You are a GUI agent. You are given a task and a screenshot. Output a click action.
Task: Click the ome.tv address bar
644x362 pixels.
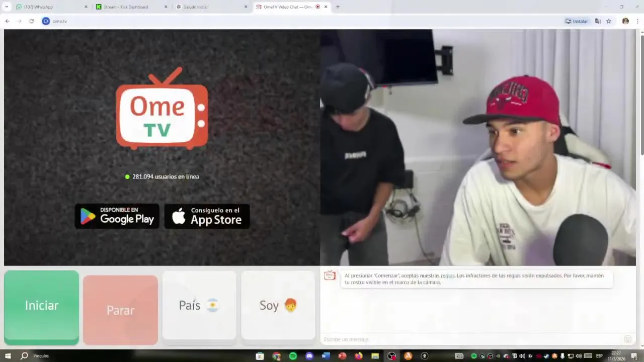tap(302, 21)
